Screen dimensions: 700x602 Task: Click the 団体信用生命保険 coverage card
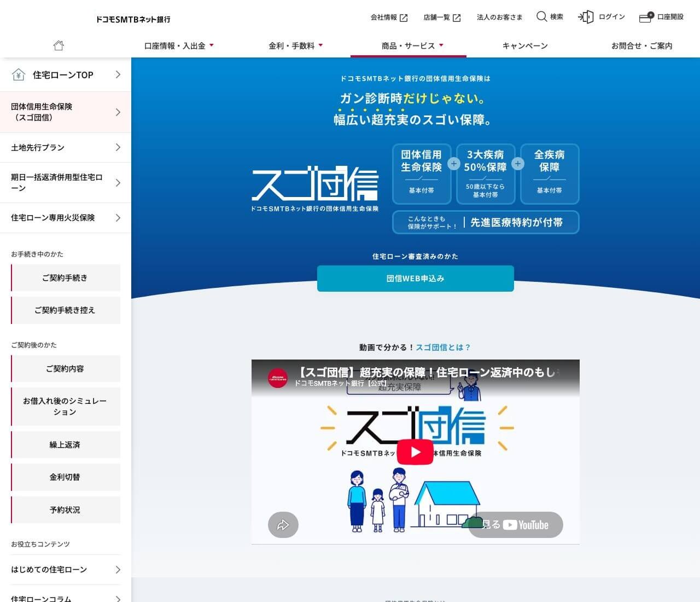pos(422,174)
